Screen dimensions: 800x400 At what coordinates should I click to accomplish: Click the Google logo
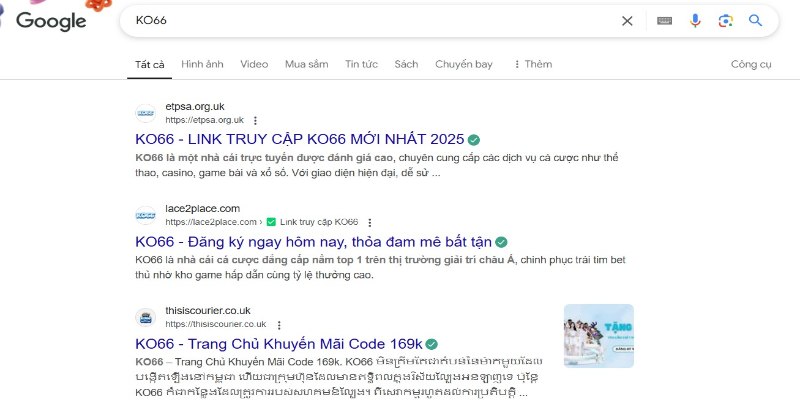pos(51,21)
